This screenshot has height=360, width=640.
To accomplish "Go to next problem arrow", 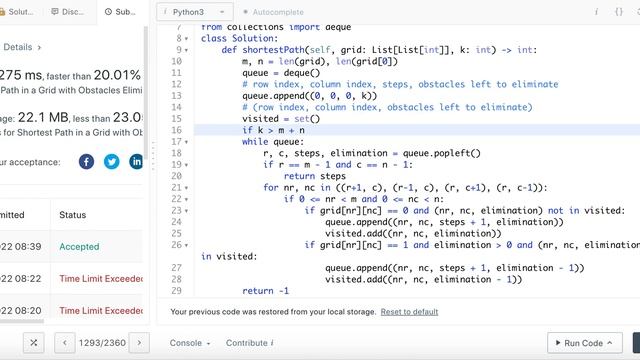I will [139, 343].
